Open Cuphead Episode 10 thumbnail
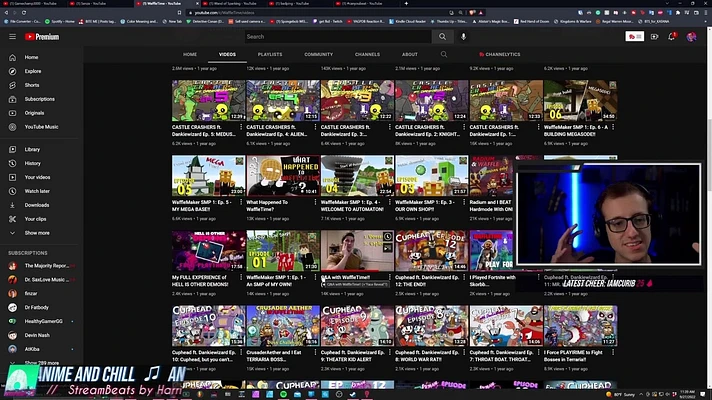Image resolution: width=712 pixels, height=400 pixels. pos(208,326)
